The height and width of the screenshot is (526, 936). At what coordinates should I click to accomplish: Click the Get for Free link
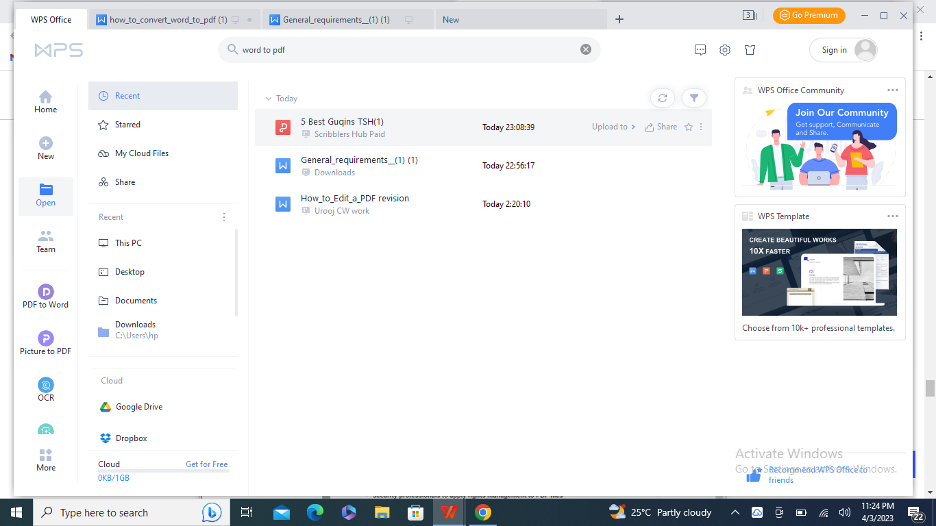click(207, 464)
